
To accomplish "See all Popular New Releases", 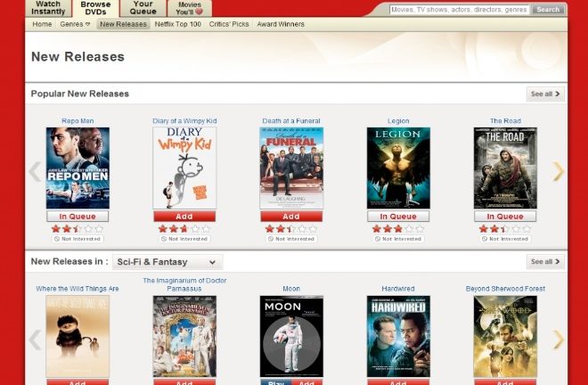I will (545, 94).
